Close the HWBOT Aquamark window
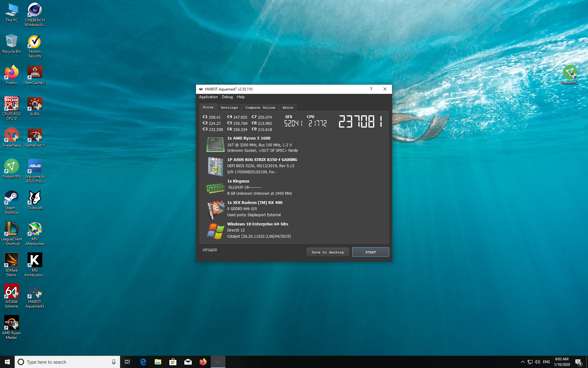This screenshot has height=368, width=588. click(385, 89)
